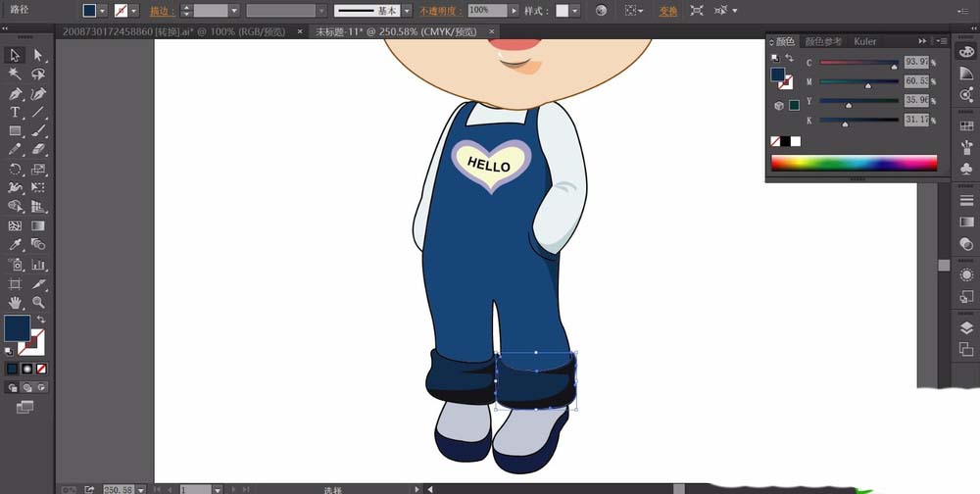The image size is (980, 494).
Task: Select the Paintbrush tool
Action: [38, 131]
